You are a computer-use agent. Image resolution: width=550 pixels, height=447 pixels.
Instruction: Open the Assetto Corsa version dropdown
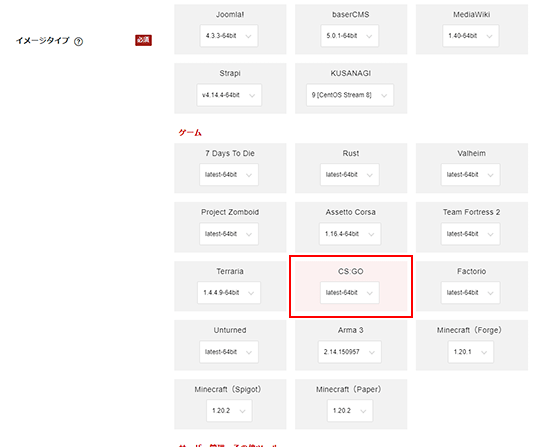tap(350, 234)
